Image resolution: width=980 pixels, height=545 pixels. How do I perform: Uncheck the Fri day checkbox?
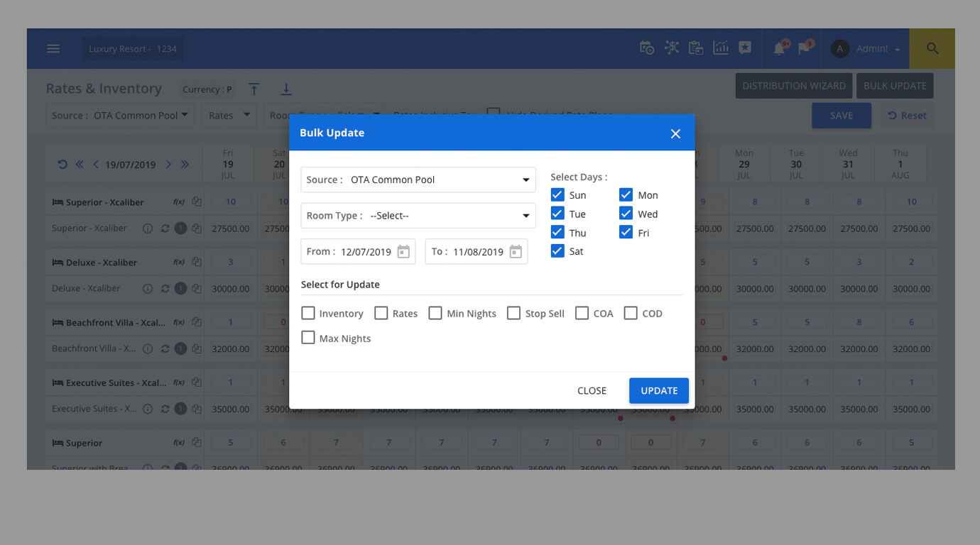626,233
